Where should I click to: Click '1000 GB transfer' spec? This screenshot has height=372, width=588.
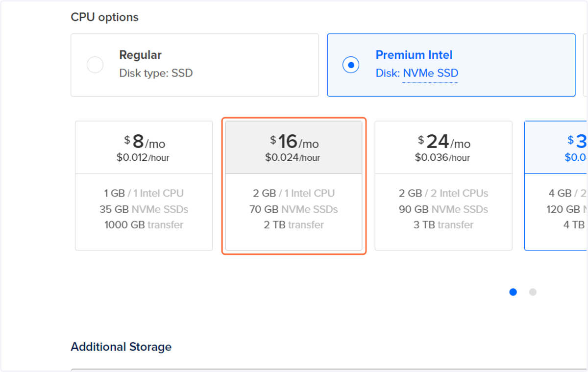[144, 225]
